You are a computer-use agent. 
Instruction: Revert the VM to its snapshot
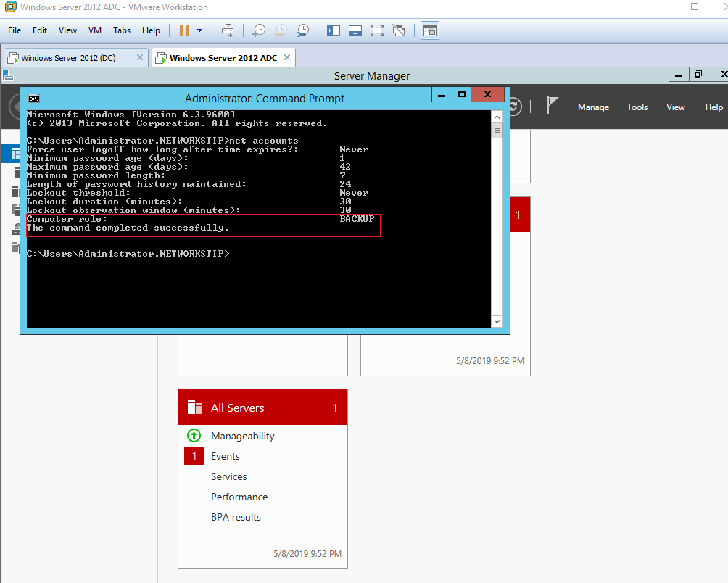[280, 30]
